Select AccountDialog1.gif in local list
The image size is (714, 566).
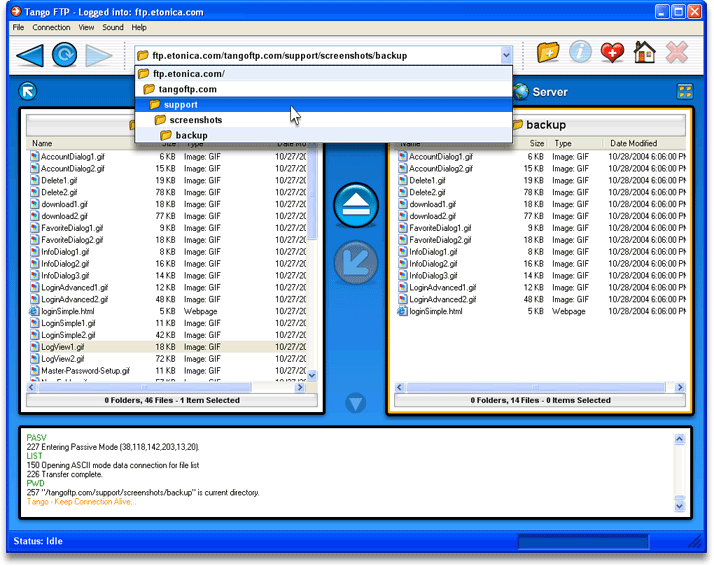coord(167,157)
